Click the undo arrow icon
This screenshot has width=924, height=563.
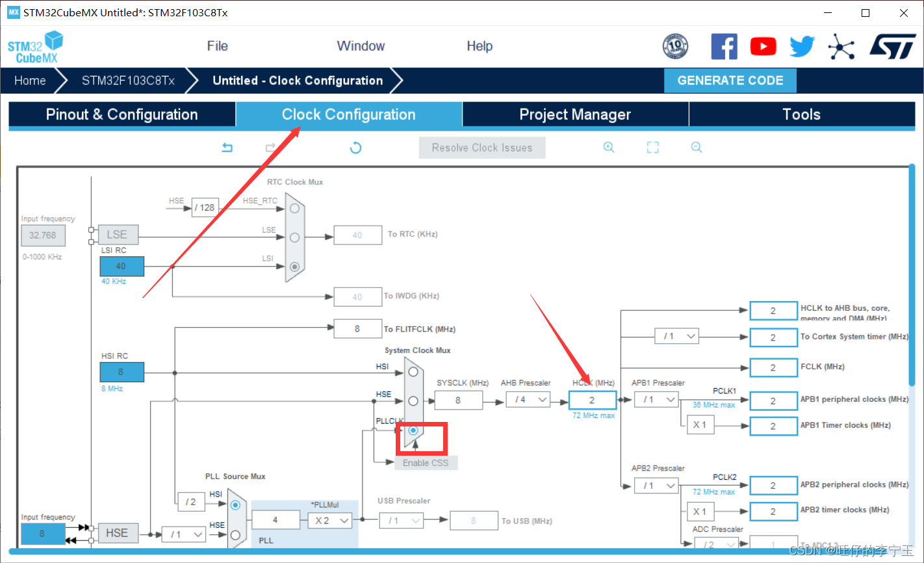227,148
